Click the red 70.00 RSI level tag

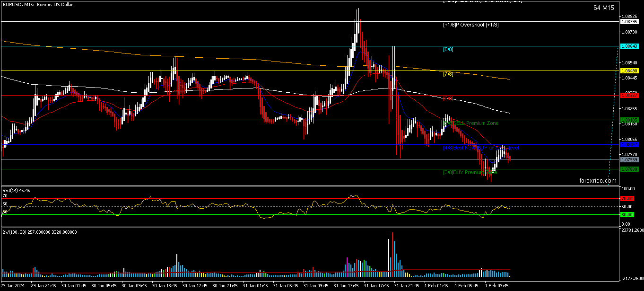point(627,198)
